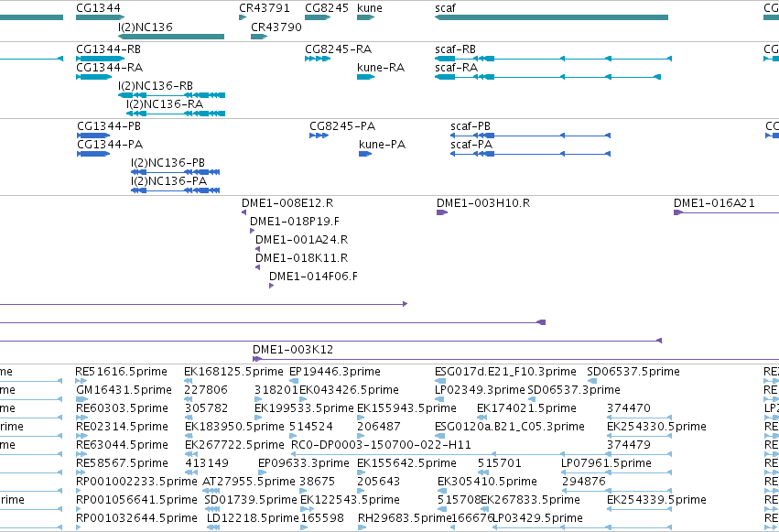Open EST entry 374479
The height and width of the screenshot is (532, 779).
click(x=629, y=445)
